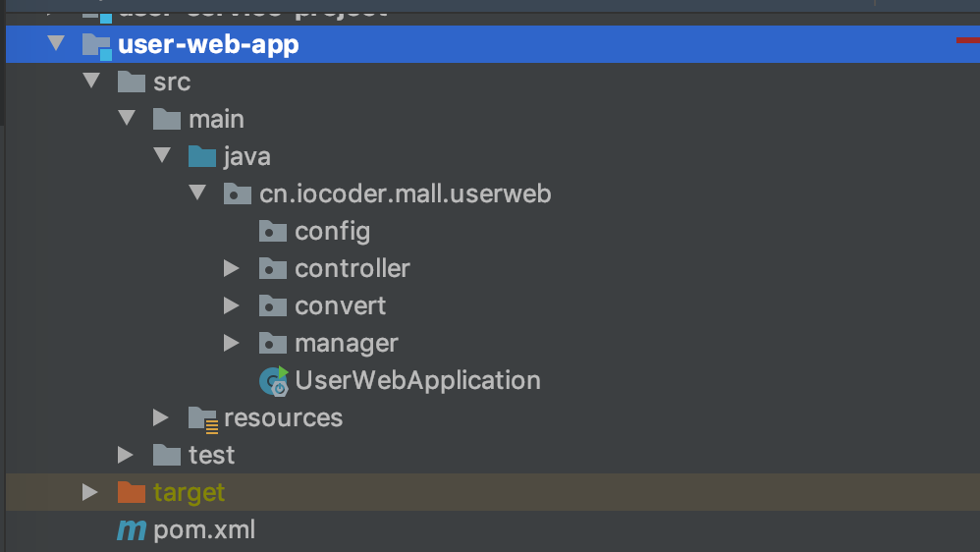Image resolution: width=980 pixels, height=552 pixels.
Task: Collapse the src folder arrow
Action: [90, 82]
